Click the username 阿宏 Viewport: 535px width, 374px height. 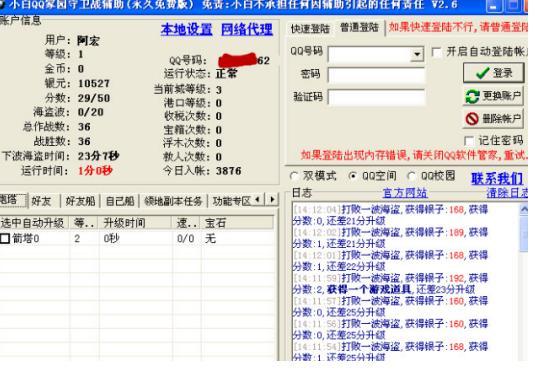[88, 41]
